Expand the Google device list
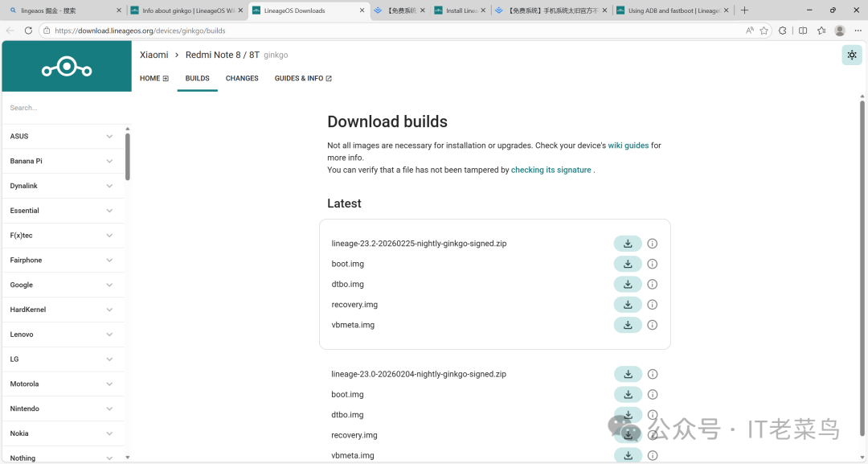This screenshot has height=464, width=868. [63, 285]
